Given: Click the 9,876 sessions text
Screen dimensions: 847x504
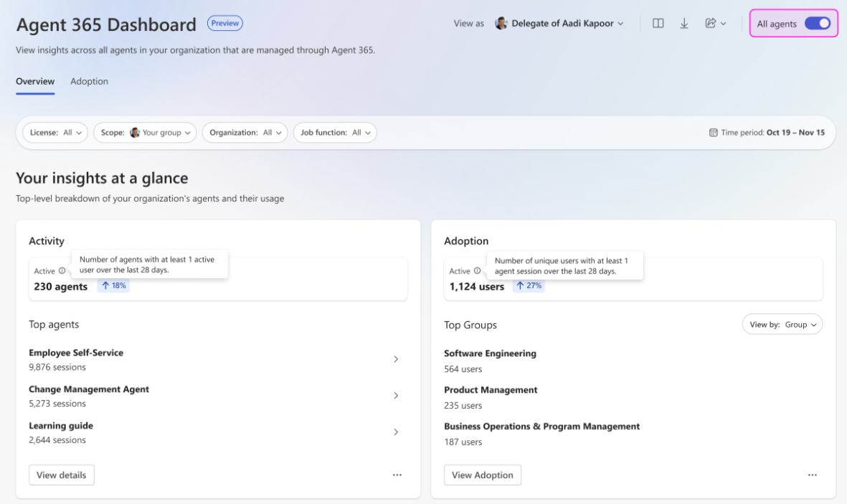Looking at the screenshot, I should (57, 367).
